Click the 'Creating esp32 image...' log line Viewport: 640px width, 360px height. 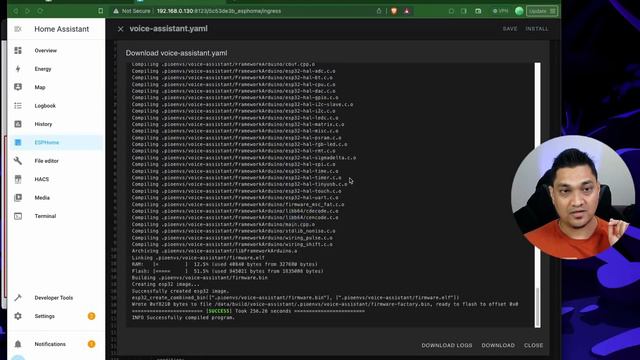pyautogui.click(x=166, y=284)
